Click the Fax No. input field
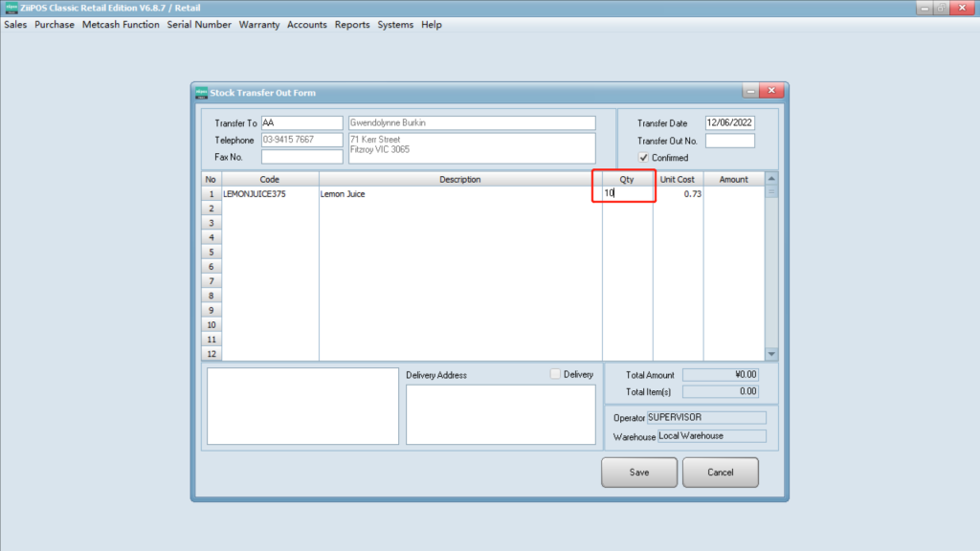 click(301, 157)
